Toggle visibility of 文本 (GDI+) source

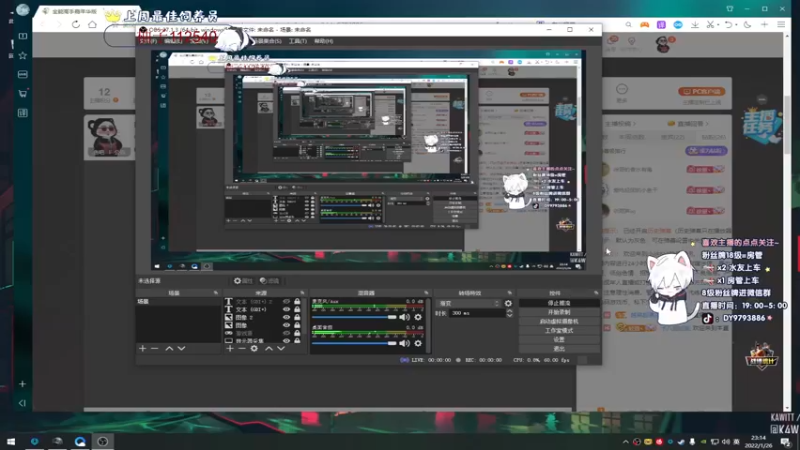point(286,309)
